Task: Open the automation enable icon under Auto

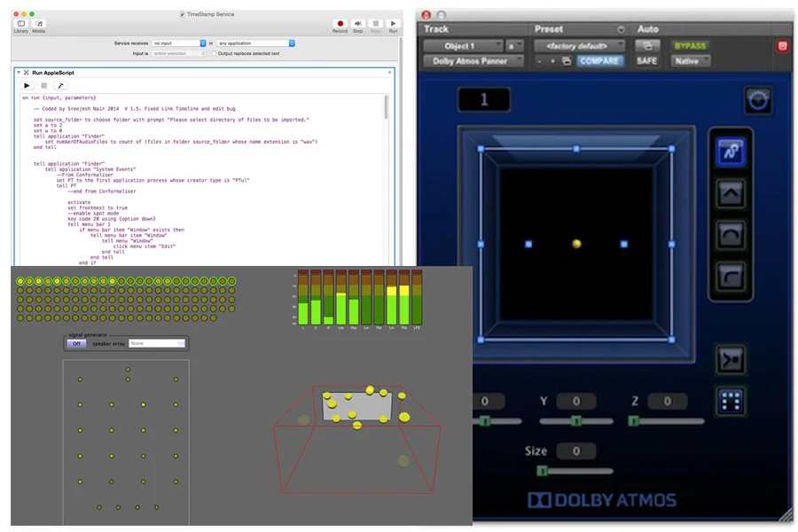Action: [x=647, y=46]
